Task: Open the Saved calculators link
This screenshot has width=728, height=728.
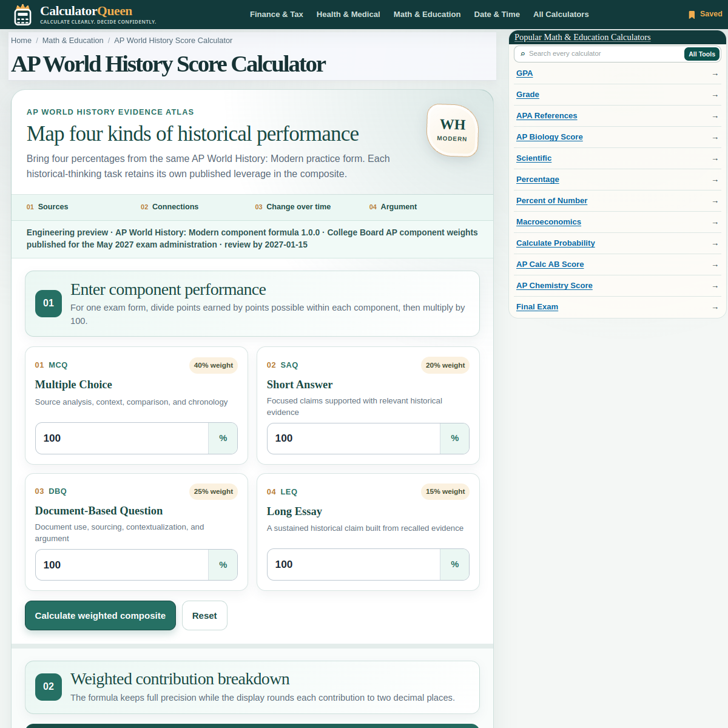Action: (705, 14)
